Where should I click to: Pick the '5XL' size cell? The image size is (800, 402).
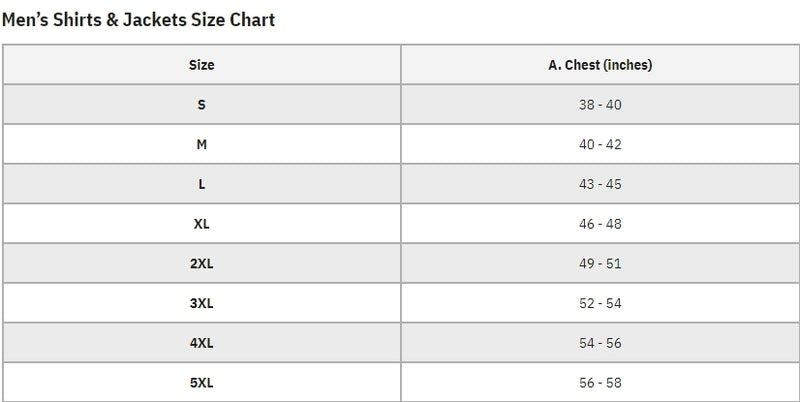[x=201, y=382]
